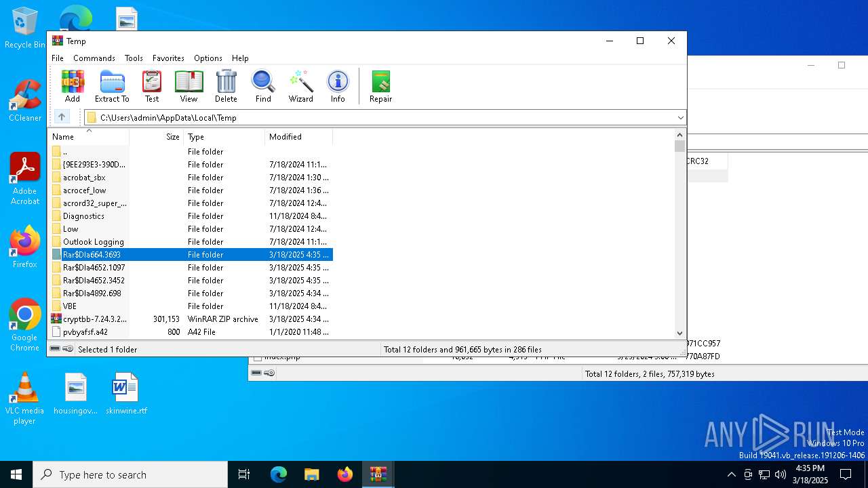Image resolution: width=868 pixels, height=488 pixels.
Task: Click the key icon in the Temp status bar
Action: (x=68, y=349)
